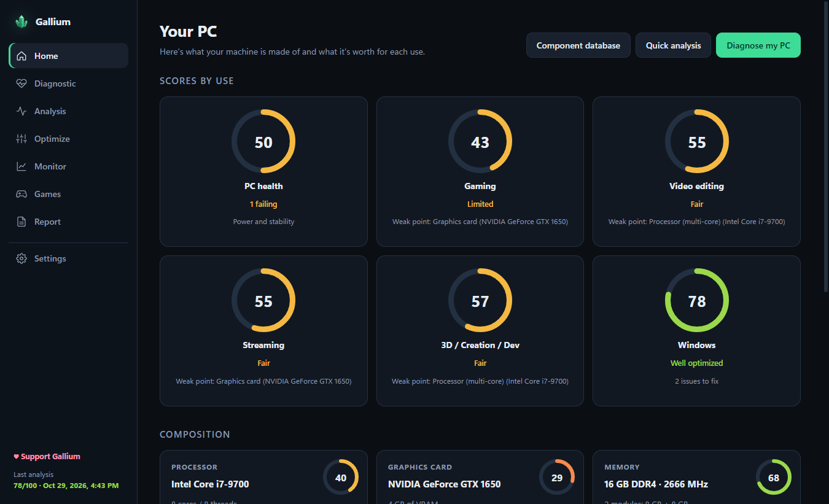Click the 3D / Creation / Dev score ring
Image resolution: width=829 pixels, height=504 pixels.
480,301
